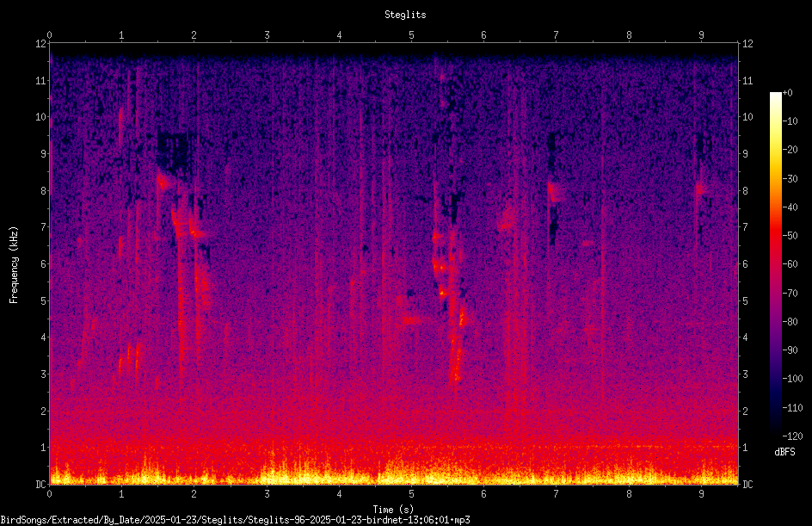This screenshot has width=812, height=526.
Task: Click the dBFS label under color scale
Action: [x=784, y=452]
